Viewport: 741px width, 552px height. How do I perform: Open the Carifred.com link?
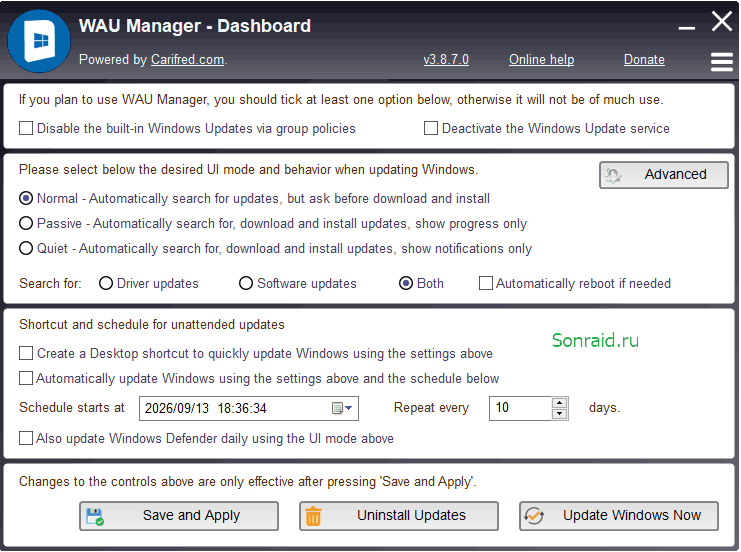point(188,60)
